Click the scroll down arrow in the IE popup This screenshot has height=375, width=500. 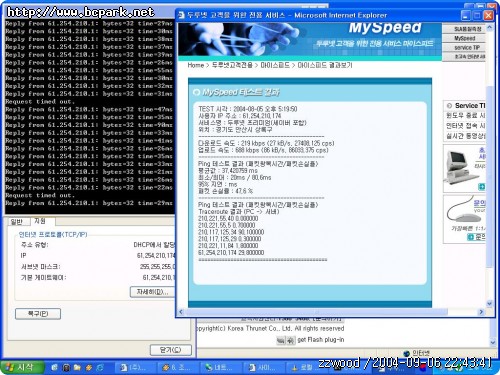pyautogui.click(x=490, y=304)
